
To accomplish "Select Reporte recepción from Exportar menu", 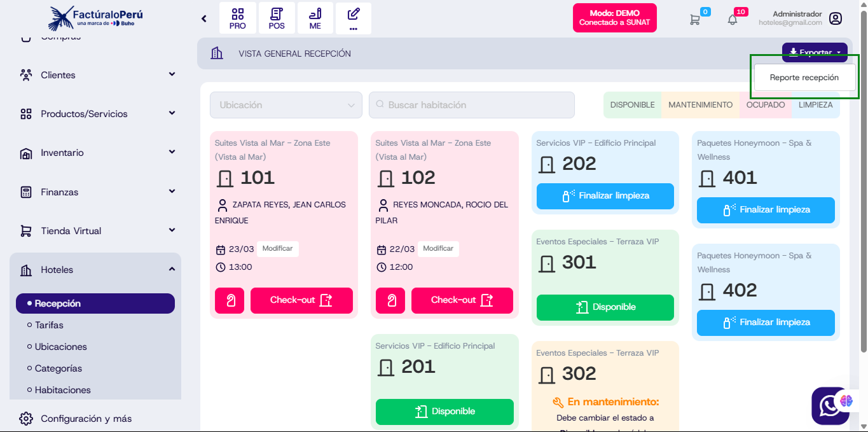I will click(x=804, y=78).
